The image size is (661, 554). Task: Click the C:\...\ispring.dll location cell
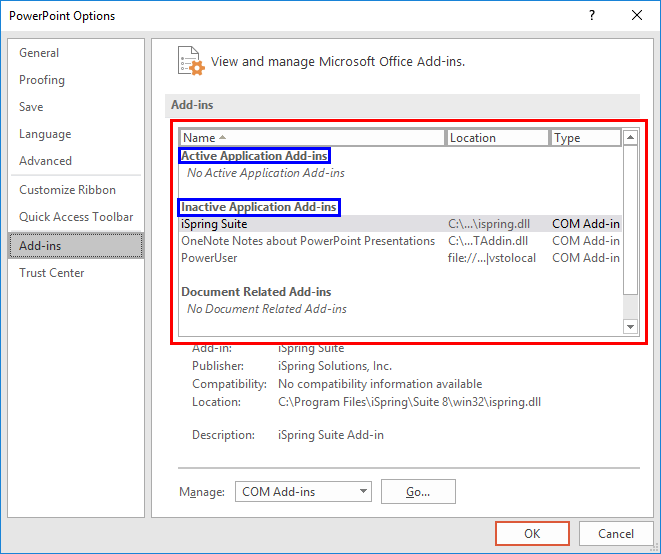[489, 224]
